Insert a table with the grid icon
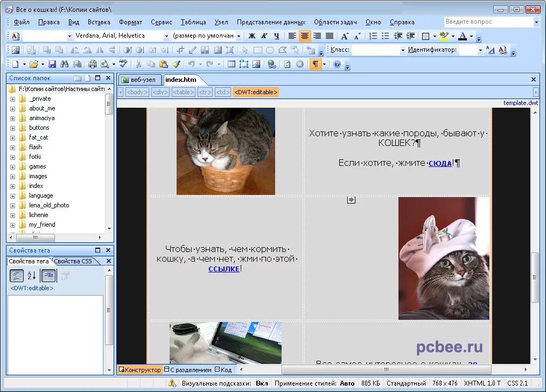The height and width of the screenshot is (392, 546). [x=231, y=64]
